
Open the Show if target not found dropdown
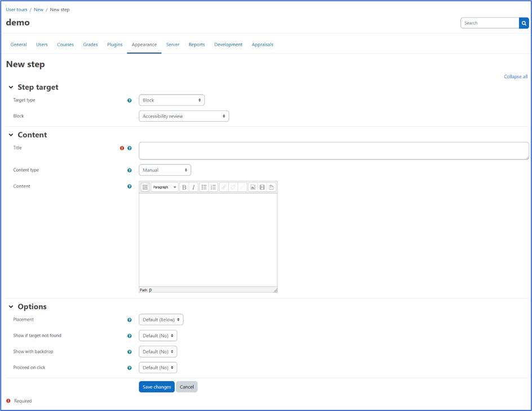point(158,336)
